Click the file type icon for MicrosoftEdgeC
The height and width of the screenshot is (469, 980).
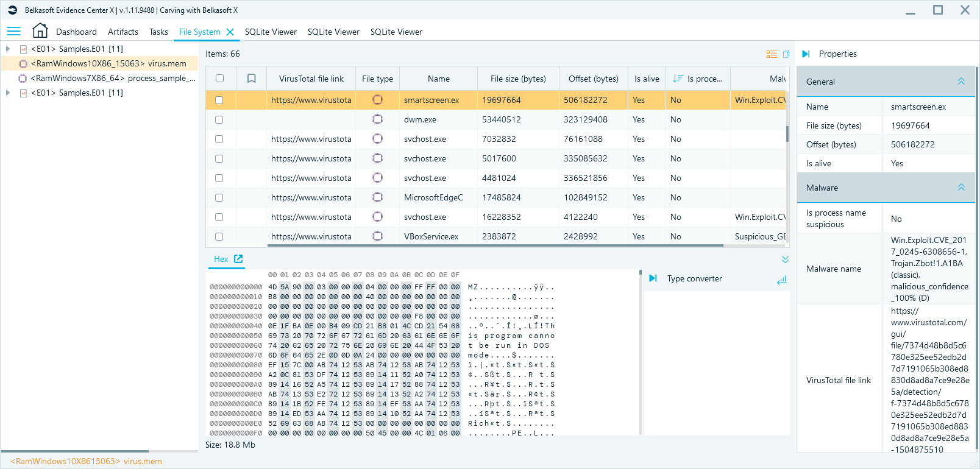click(x=378, y=197)
